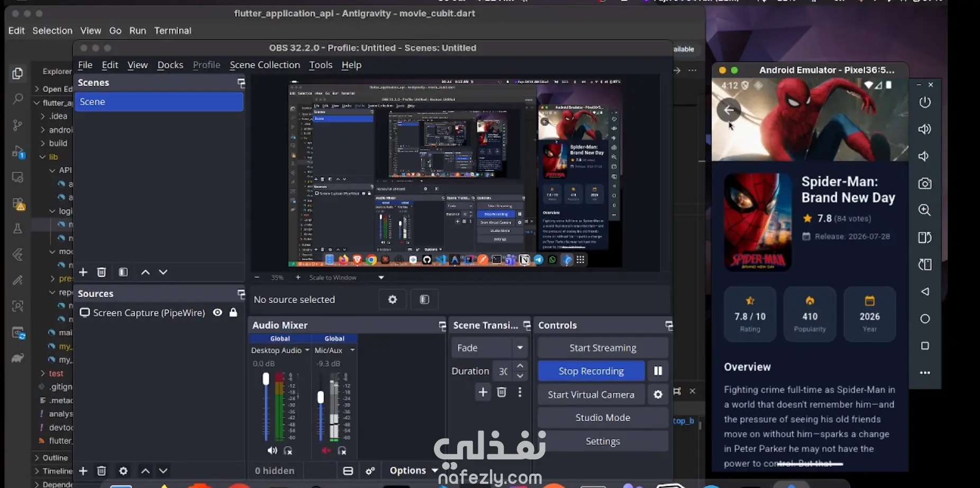Move the scene up in Scenes list
The width and height of the screenshot is (980, 488).
tap(146, 272)
